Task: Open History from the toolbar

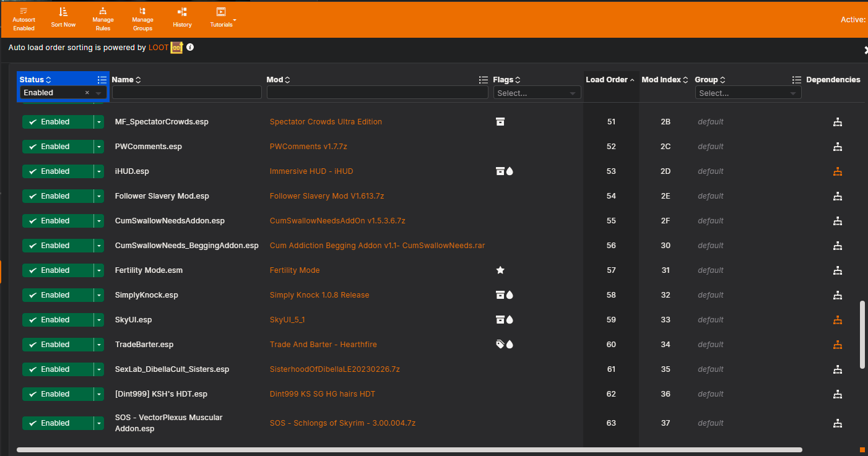Action: click(x=182, y=17)
